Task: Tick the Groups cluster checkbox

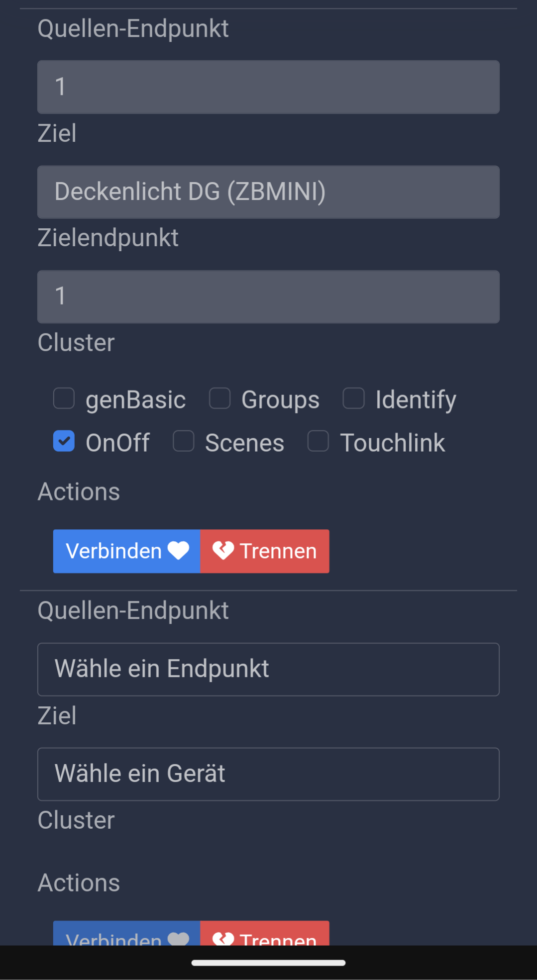Action: 219,398
